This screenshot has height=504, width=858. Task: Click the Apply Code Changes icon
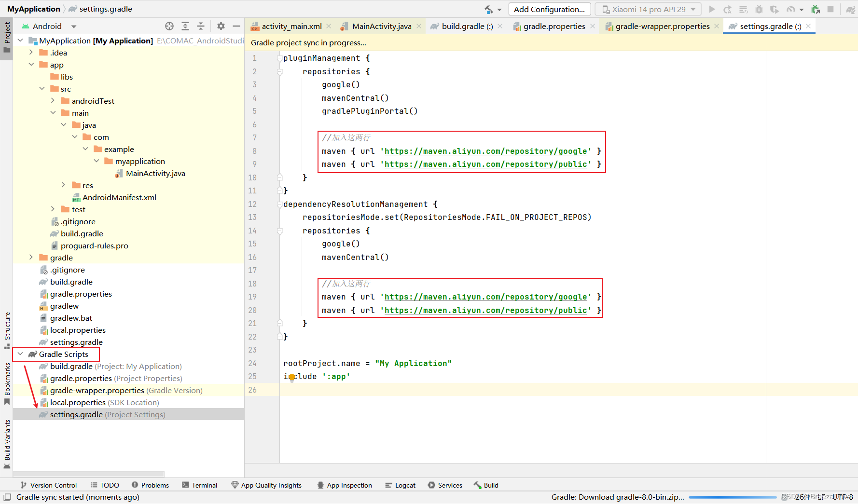[744, 9]
